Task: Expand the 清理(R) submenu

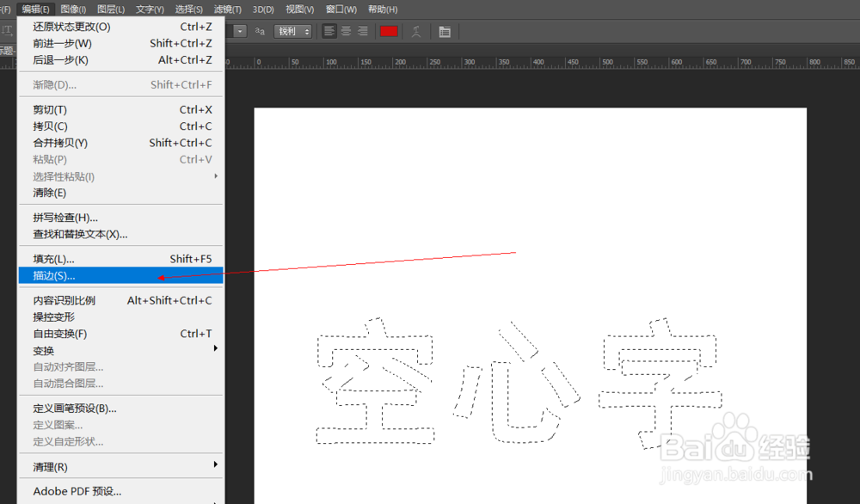Action: pyautogui.click(x=120, y=467)
